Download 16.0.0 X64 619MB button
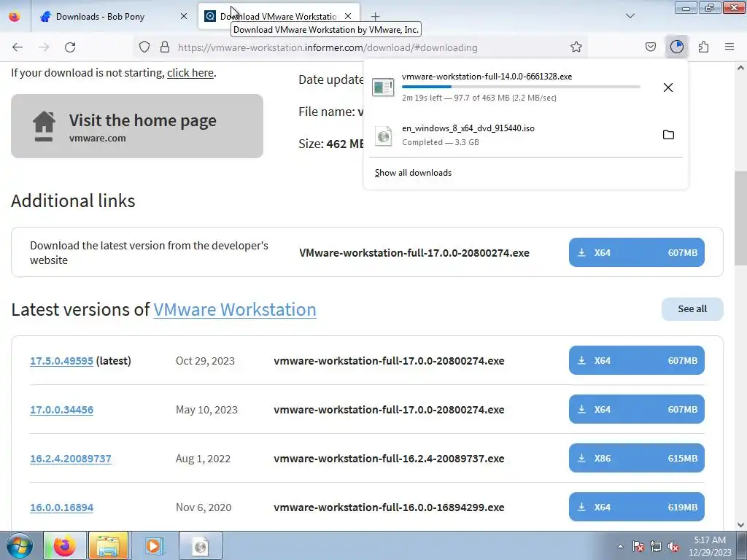 [x=636, y=507]
